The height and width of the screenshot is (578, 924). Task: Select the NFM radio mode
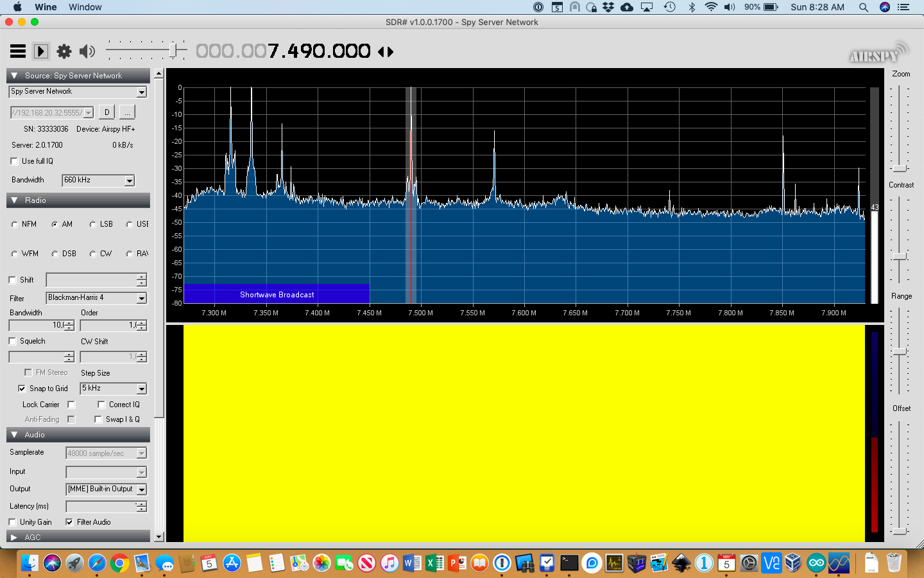click(15, 224)
